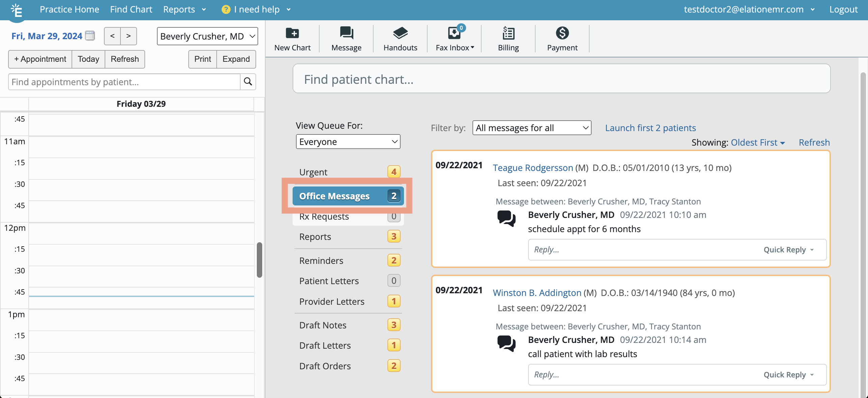Click the New Chart icon

292,38
